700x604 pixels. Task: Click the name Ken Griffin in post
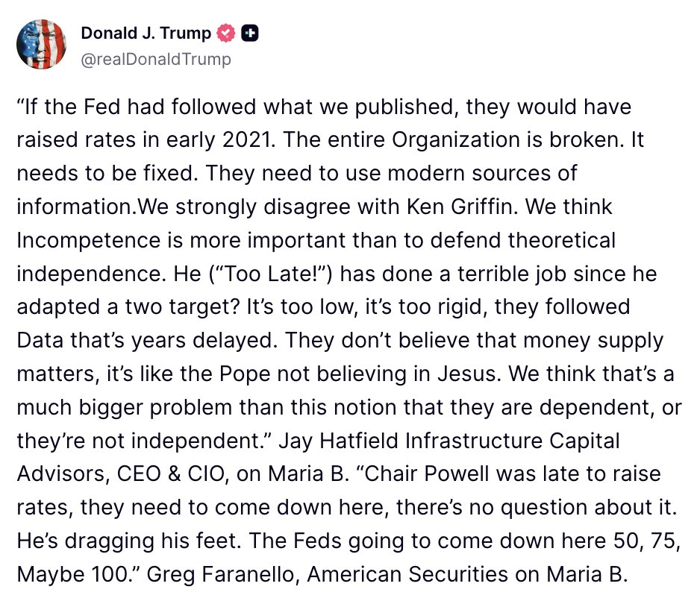pyautogui.click(x=459, y=207)
